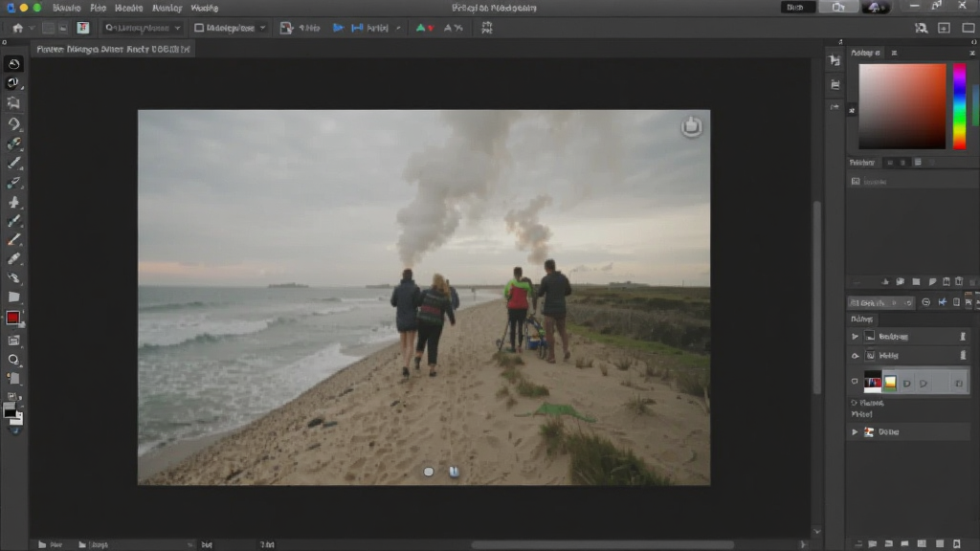Toggle the small circle below the selected layer
Image resolution: width=980 pixels, height=551 pixels.
coord(855,403)
